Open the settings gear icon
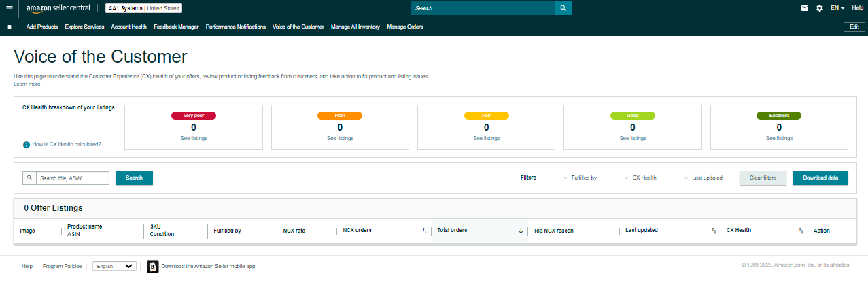 (x=820, y=8)
